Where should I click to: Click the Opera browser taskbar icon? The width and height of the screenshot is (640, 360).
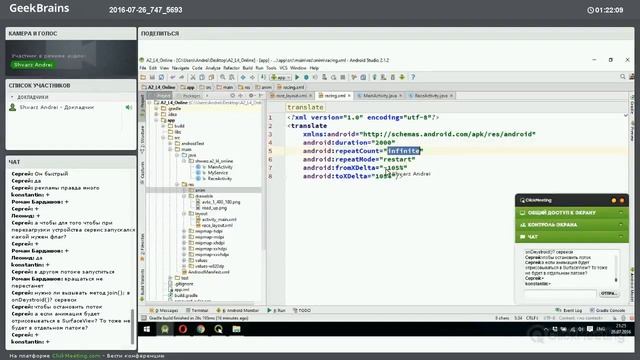pyautogui.click(x=182, y=329)
